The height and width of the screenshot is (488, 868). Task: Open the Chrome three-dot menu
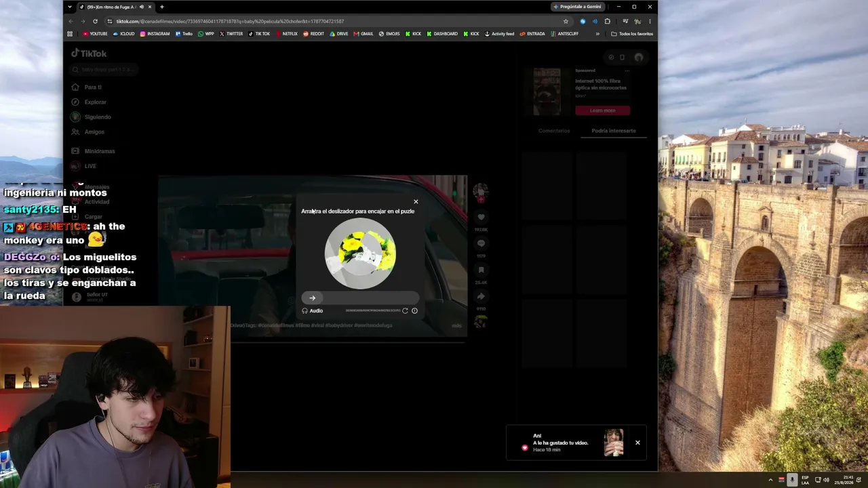pos(650,21)
